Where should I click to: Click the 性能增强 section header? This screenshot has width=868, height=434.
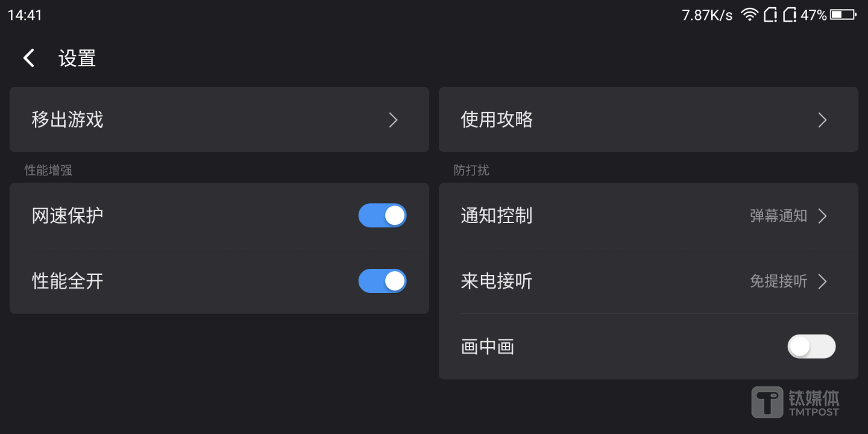tap(48, 170)
